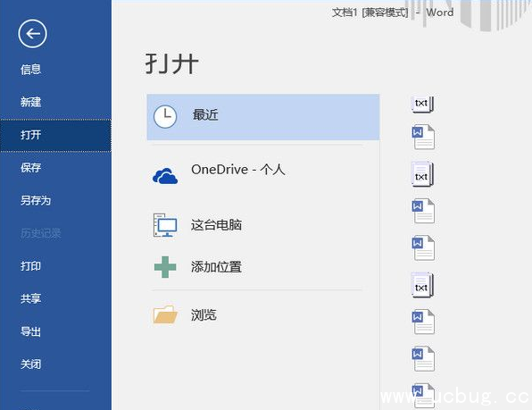Select the 最近 recent-files clock icon
This screenshot has height=410, width=532.
(x=165, y=116)
